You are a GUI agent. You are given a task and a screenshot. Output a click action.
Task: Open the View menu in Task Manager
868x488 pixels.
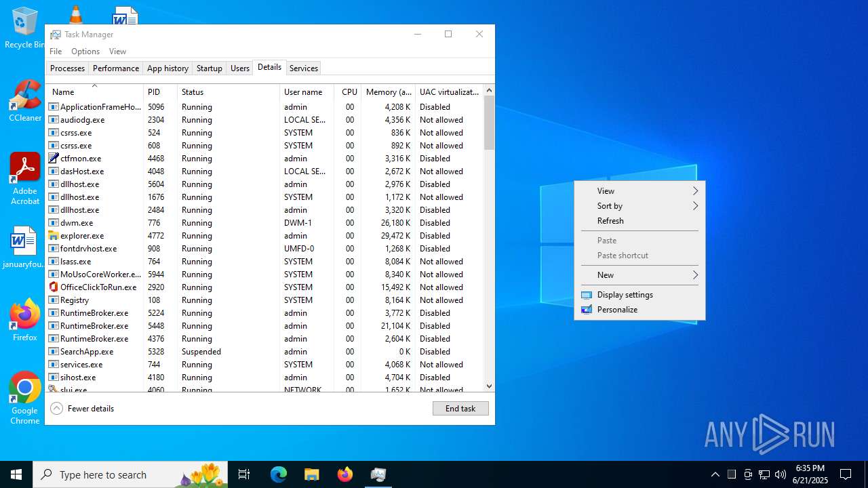click(x=117, y=52)
